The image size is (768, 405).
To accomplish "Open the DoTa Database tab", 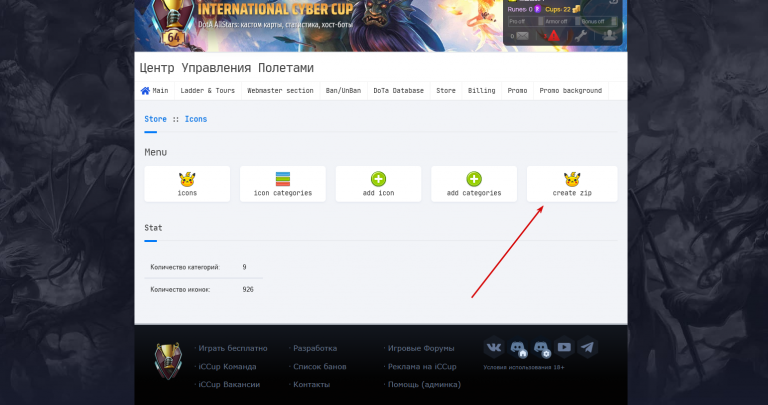I will click(399, 91).
